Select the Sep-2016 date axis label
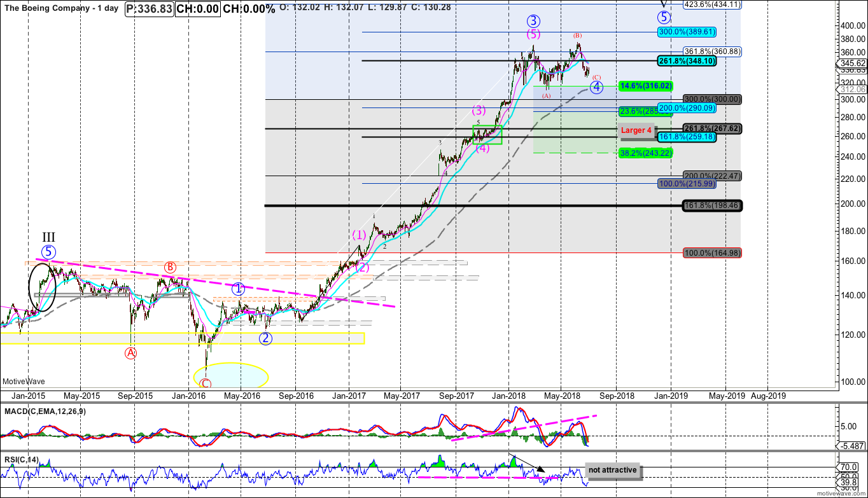The image size is (868, 498). [x=295, y=395]
